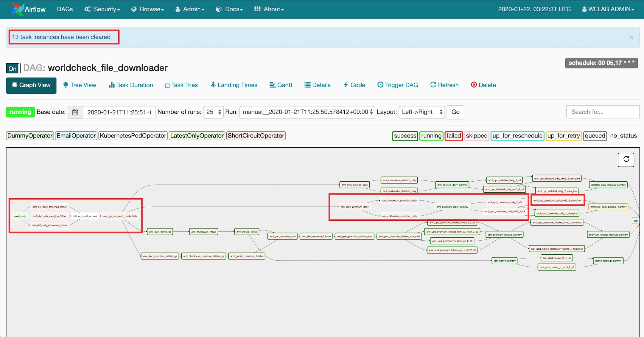Toggle the failed status legend filter
644x337 pixels.
[453, 136]
